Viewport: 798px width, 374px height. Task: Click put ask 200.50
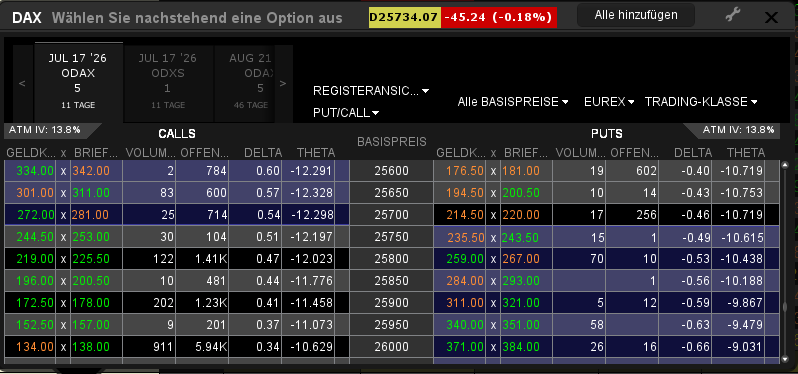521,193
